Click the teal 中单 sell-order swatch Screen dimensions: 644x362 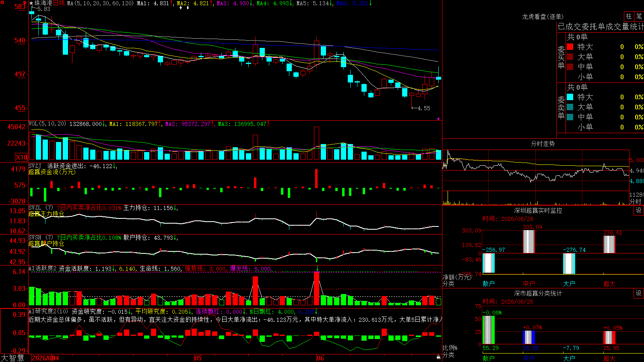coord(570,117)
